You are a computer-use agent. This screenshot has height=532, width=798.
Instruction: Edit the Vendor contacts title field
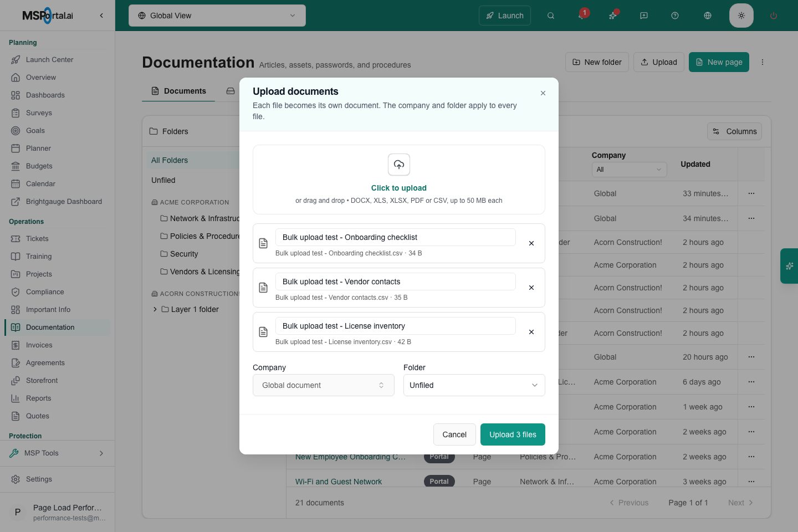pos(396,282)
